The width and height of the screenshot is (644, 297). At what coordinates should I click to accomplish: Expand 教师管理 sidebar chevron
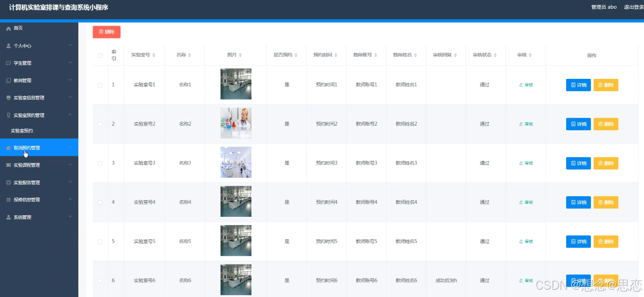coord(70,80)
